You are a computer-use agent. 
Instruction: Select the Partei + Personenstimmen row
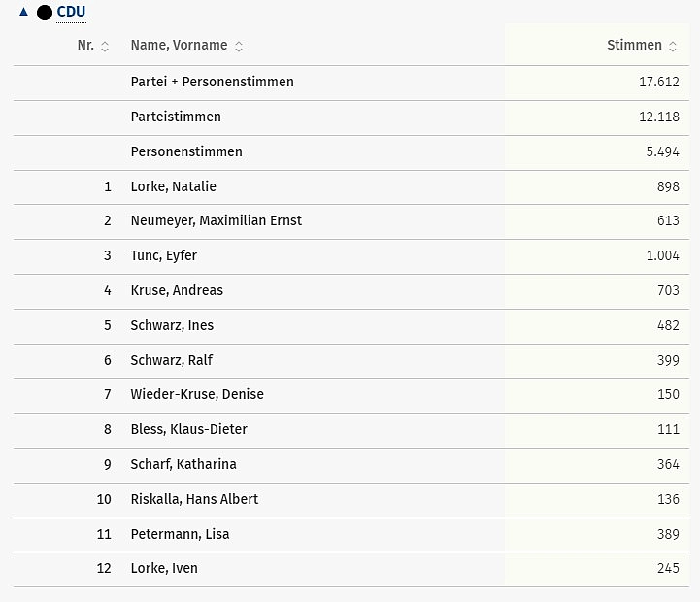pos(212,82)
